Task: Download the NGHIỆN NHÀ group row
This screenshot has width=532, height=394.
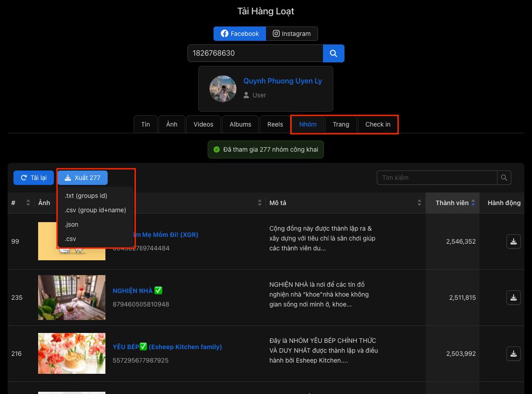Action: coord(513,298)
